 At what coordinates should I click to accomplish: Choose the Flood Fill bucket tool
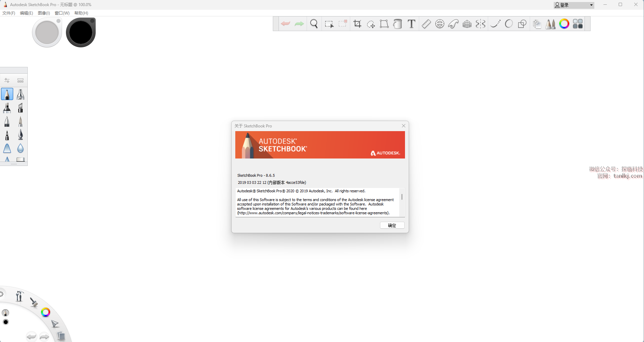click(398, 24)
